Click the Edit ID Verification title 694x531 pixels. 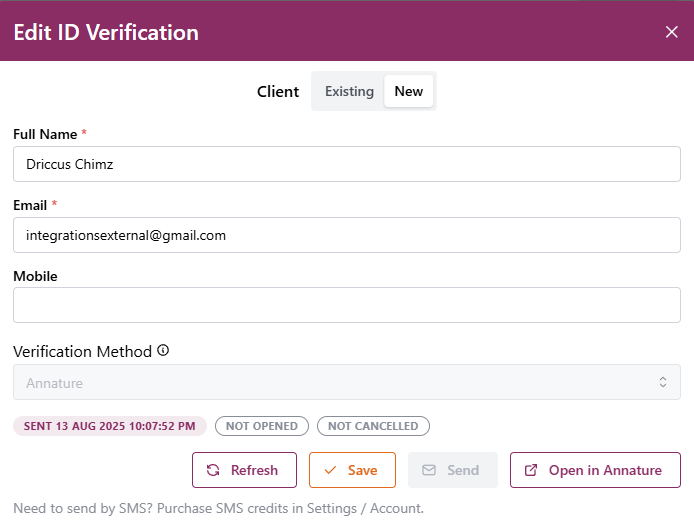[106, 32]
